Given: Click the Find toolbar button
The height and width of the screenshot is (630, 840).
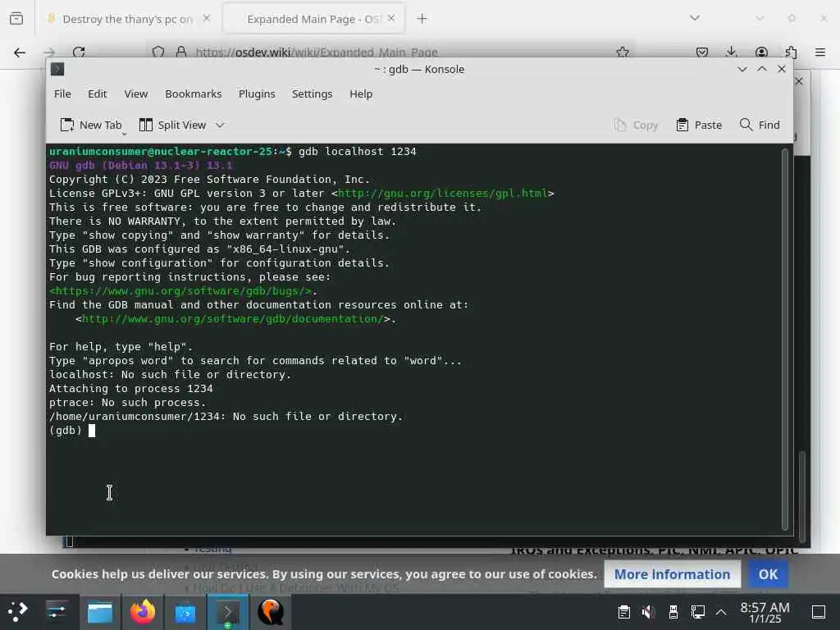Looking at the screenshot, I should click(760, 125).
